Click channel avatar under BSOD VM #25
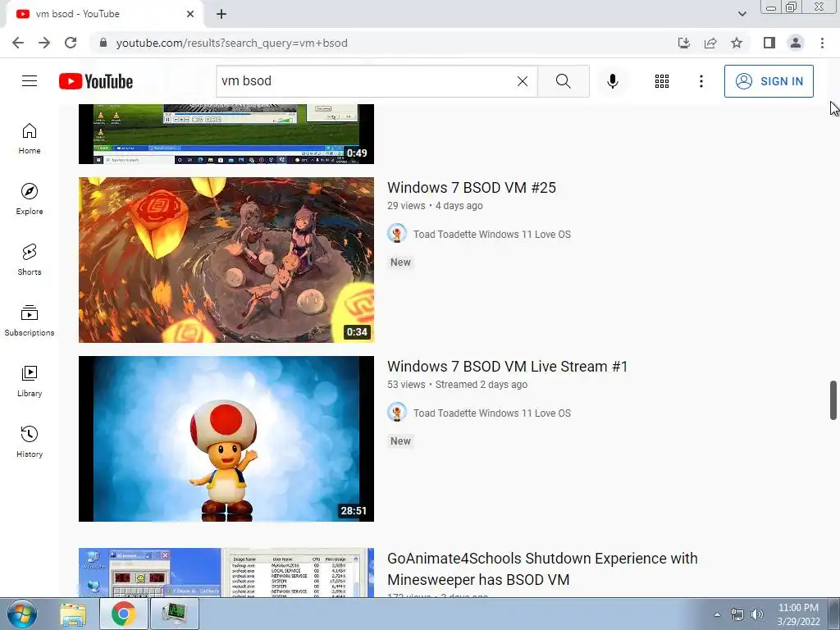This screenshot has width=840, height=630. (x=397, y=234)
